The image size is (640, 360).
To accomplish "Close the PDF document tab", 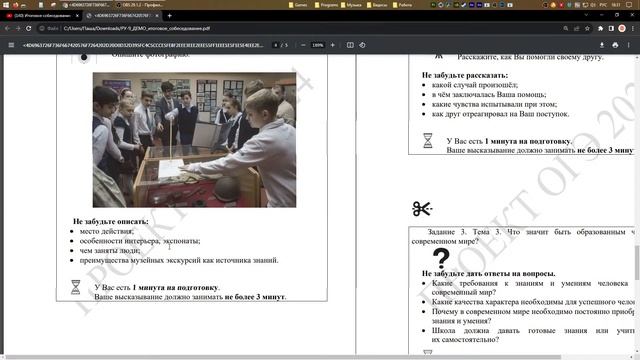I will (x=157, y=16).
